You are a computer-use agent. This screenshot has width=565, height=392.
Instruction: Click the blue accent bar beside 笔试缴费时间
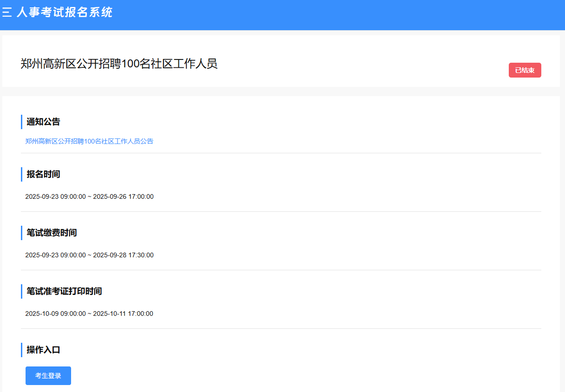tap(22, 233)
